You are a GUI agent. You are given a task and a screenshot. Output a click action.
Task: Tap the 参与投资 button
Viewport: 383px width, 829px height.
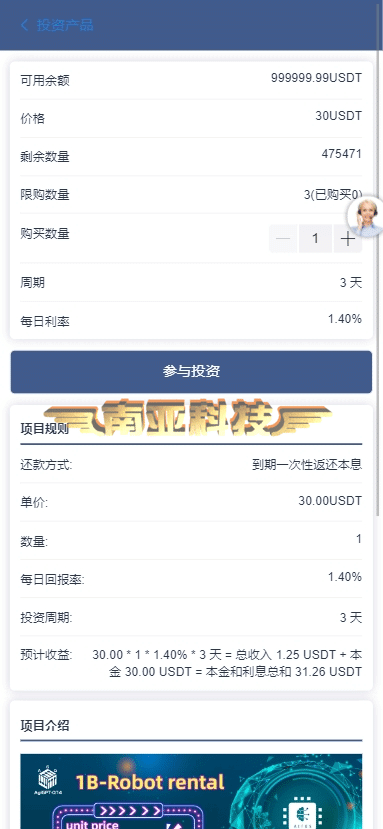pyautogui.click(x=192, y=372)
